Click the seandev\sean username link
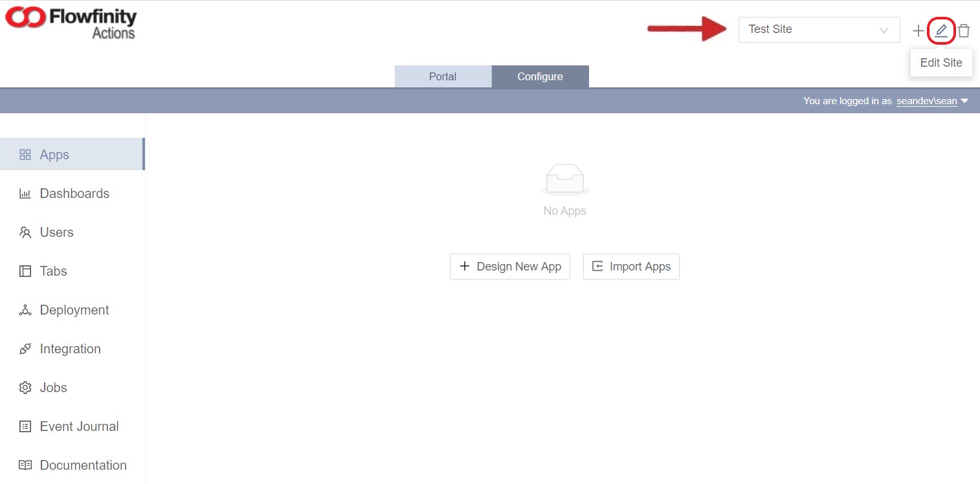The width and height of the screenshot is (980, 484). pyautogui.click(x=926, y=101)
